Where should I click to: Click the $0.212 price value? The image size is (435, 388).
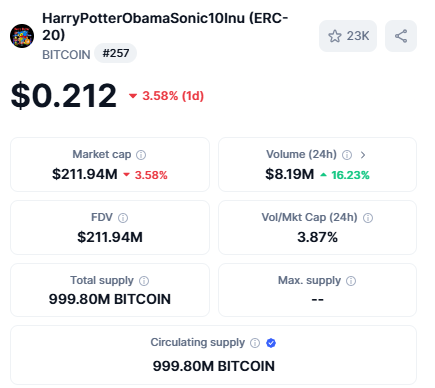pos(64,96)
